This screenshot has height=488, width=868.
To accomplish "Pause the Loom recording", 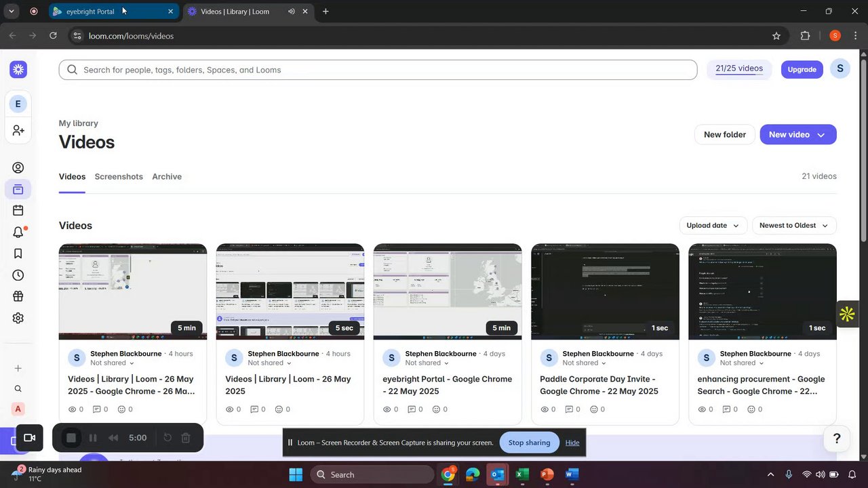I will click(x=93, y=438).
